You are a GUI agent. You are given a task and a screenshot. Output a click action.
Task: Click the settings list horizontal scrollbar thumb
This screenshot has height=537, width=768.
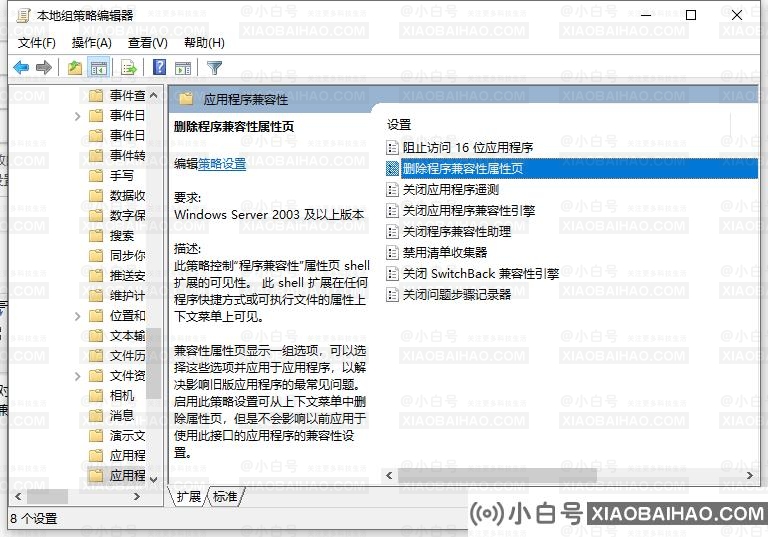497,475
